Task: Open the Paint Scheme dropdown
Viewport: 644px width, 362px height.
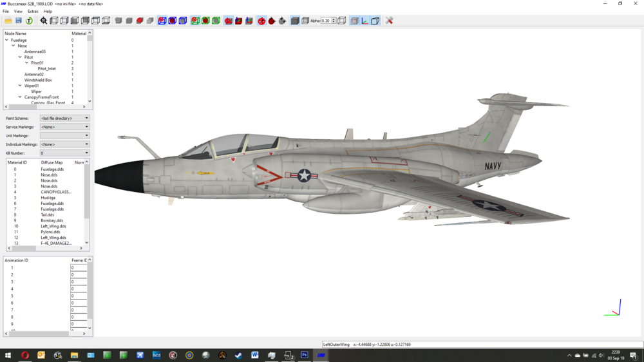Action: [x=64, y=119]
